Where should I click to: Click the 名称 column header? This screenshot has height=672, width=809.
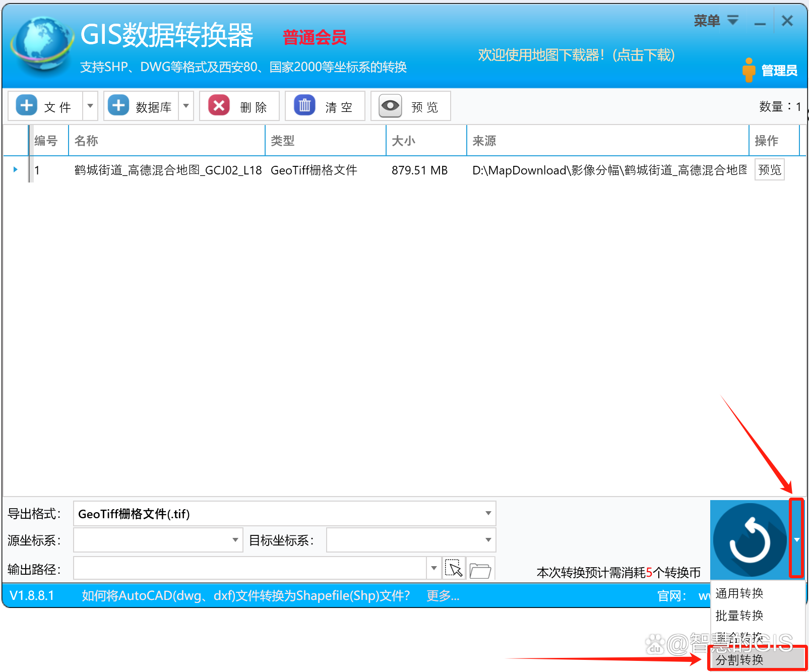click(x=166, y=141)
